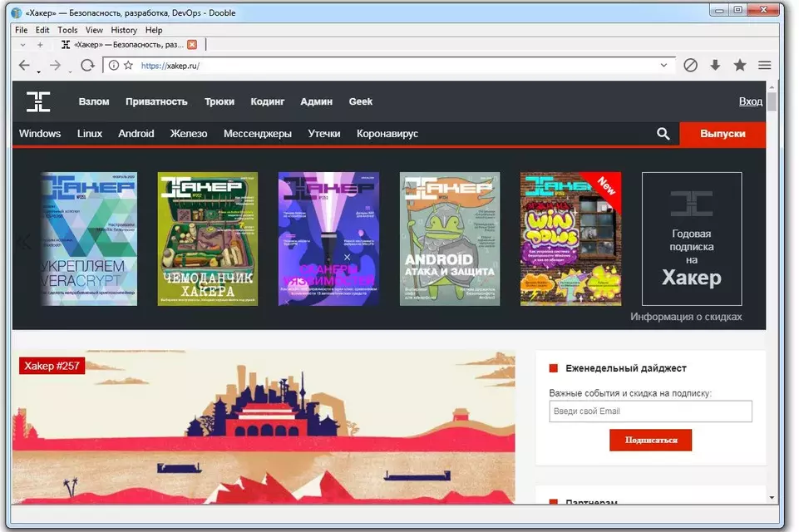Open the Tools menu

coord(67,30)
